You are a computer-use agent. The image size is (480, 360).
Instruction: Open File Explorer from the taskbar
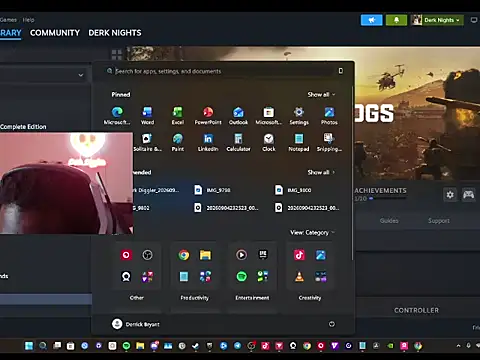(x=140, y=346)
